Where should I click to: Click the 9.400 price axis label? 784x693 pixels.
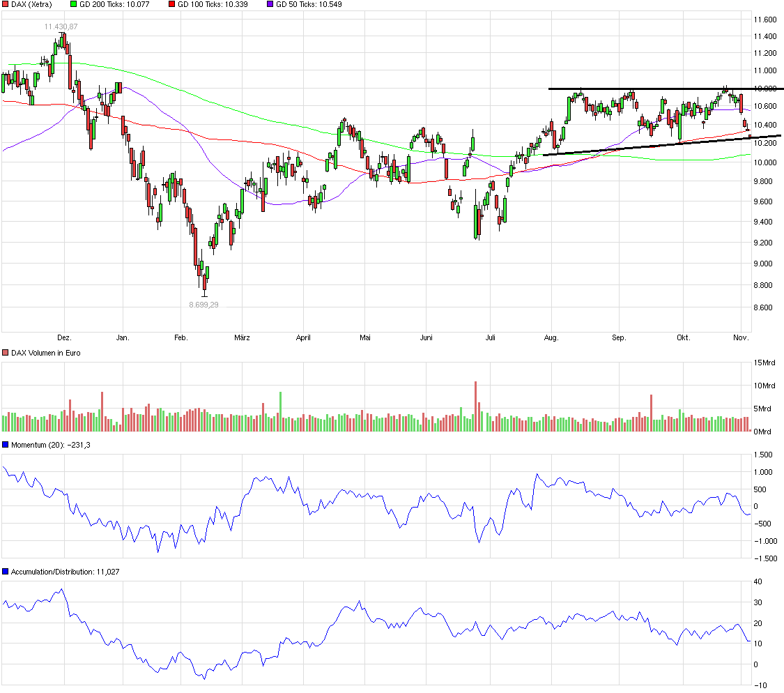[x=763, y=222]
